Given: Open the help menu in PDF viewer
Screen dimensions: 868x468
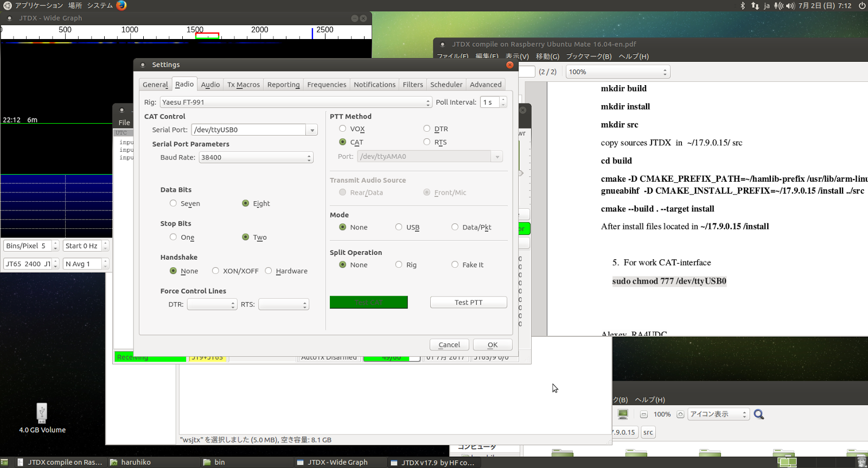Looking at the screenshot, I should 634,56.
